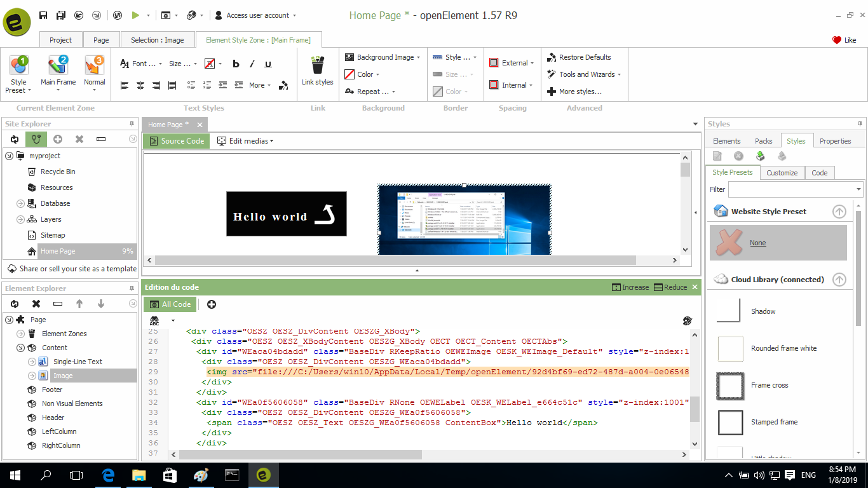Toggle bold text formatting
The width and height of the screenshot is (868, 488).
[236, 64]
